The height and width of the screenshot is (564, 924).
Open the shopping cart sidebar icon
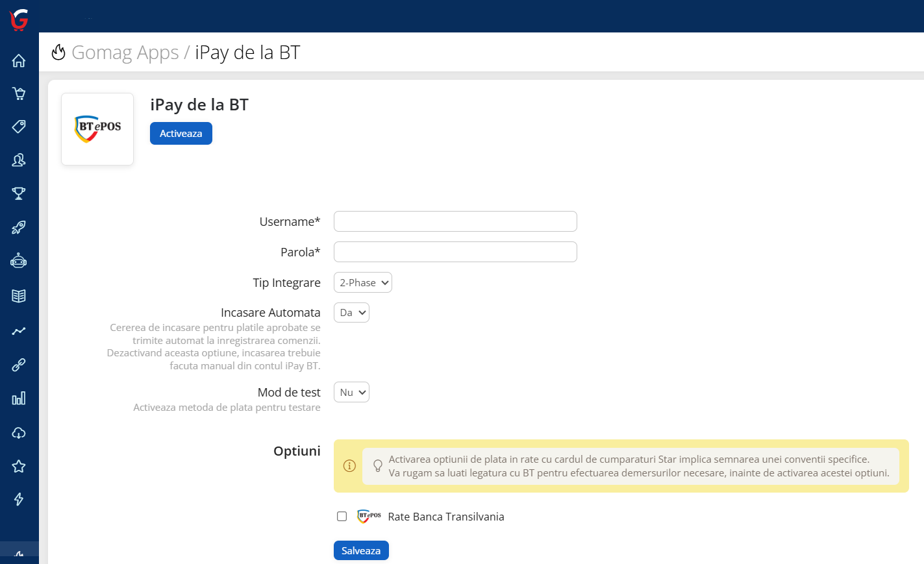tap(19, 93)
